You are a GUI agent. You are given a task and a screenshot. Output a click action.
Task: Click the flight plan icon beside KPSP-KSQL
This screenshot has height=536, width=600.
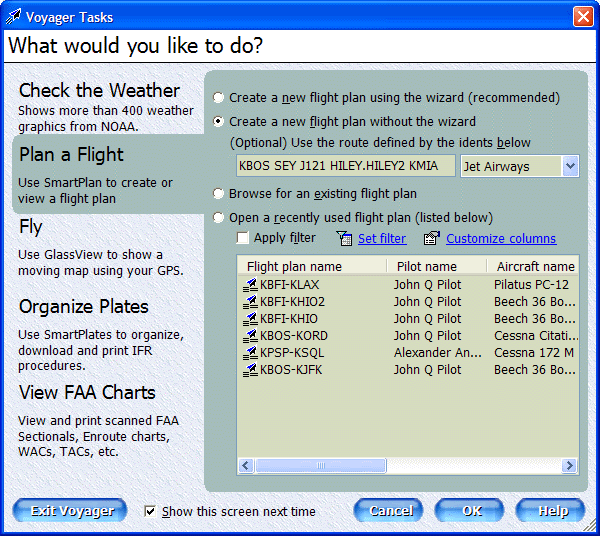tap(251, 353)
